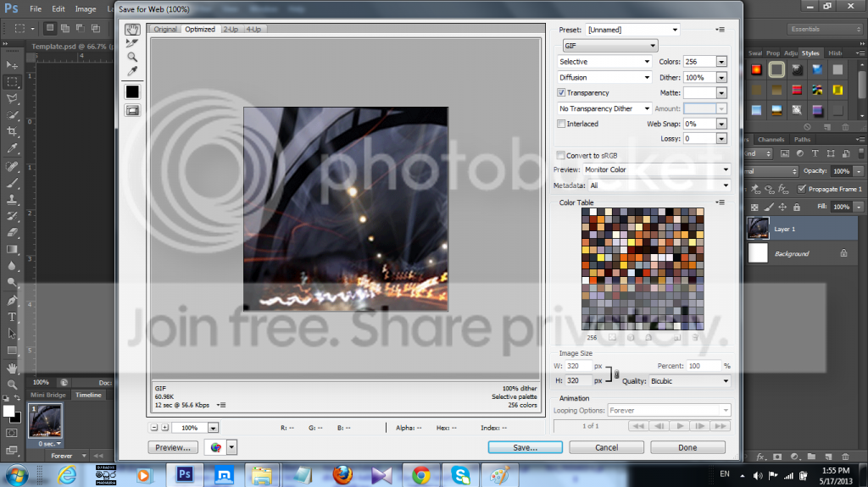Screen dimensions: 868x487
Task: Switch to the Original tab
Action: click(x=165, y=30)
